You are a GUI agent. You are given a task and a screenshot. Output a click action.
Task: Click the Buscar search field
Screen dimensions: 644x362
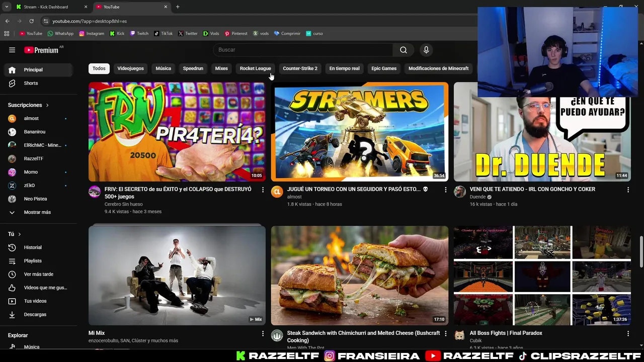coord(303,50)
